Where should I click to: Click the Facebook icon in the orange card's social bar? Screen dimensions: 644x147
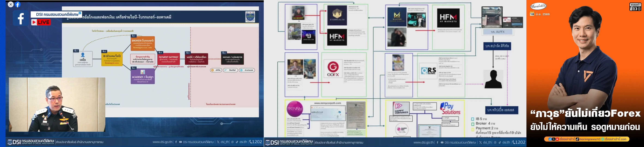pos(550,139)
